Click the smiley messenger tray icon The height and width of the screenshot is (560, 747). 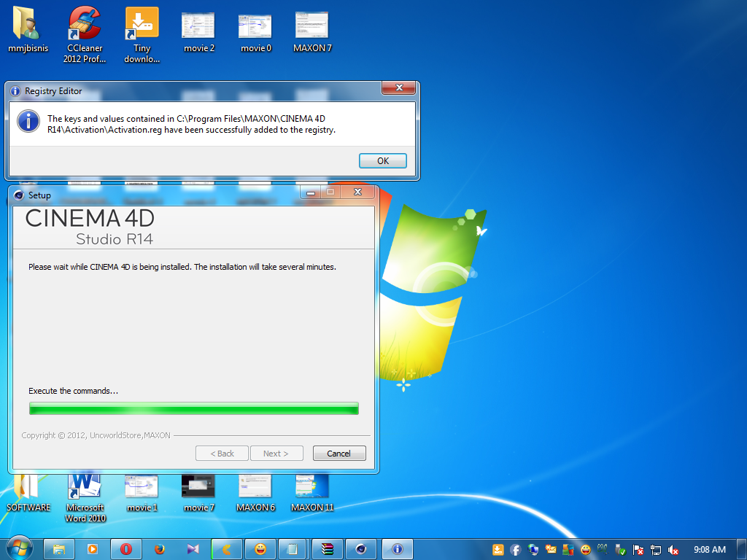pyautogui.click(x=586, y=550)
